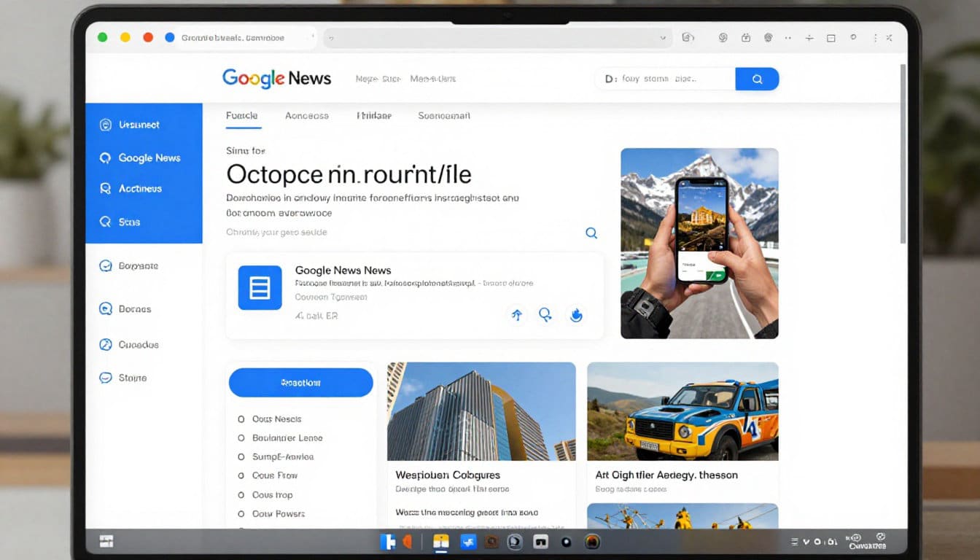
Task: Click the blue search magnifier button
Action: click(x=757, y=79)
